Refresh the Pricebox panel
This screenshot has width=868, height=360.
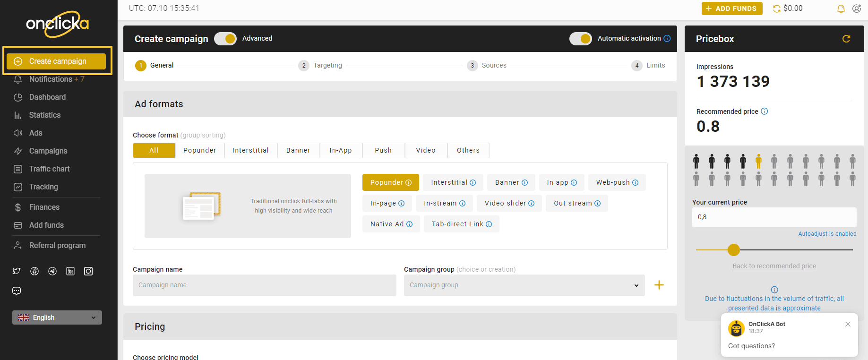846,39
